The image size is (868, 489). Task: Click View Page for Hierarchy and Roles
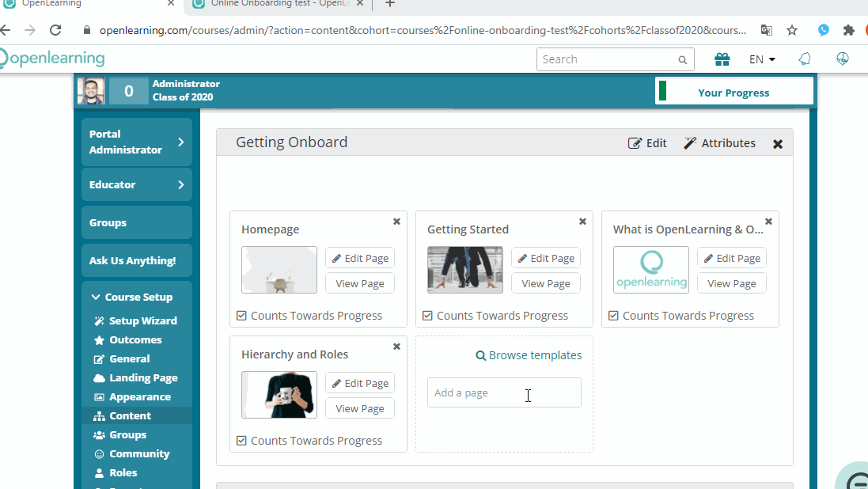click(360, 409)
